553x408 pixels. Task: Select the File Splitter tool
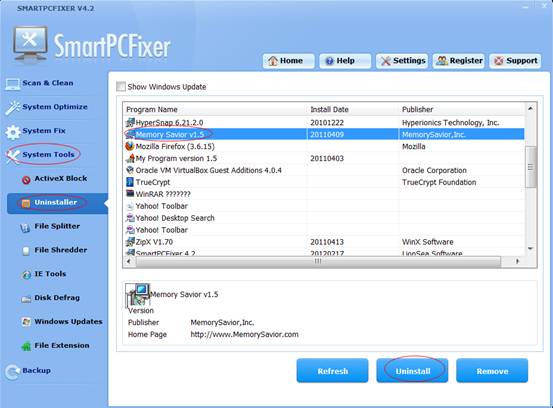pyautogui.click(x=57, y=226)
